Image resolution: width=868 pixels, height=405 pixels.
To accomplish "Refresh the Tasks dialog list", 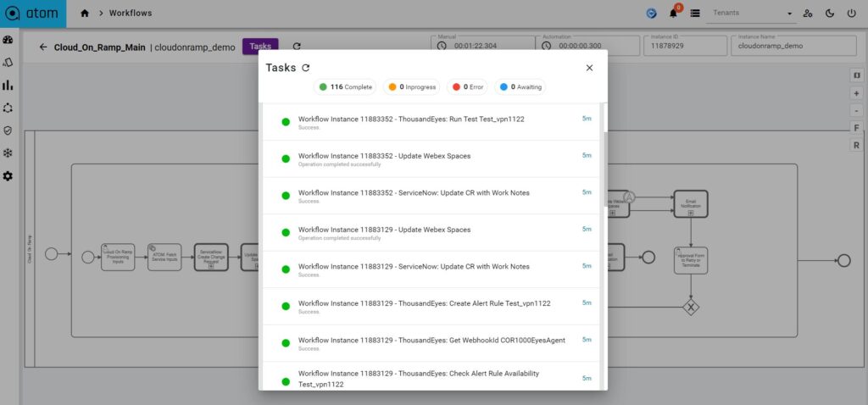I will [305, 68].
